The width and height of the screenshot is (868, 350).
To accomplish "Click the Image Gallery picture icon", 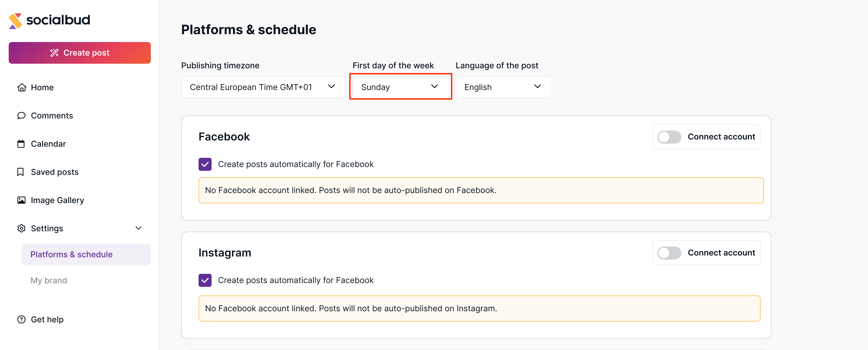I will pos(21,200).
